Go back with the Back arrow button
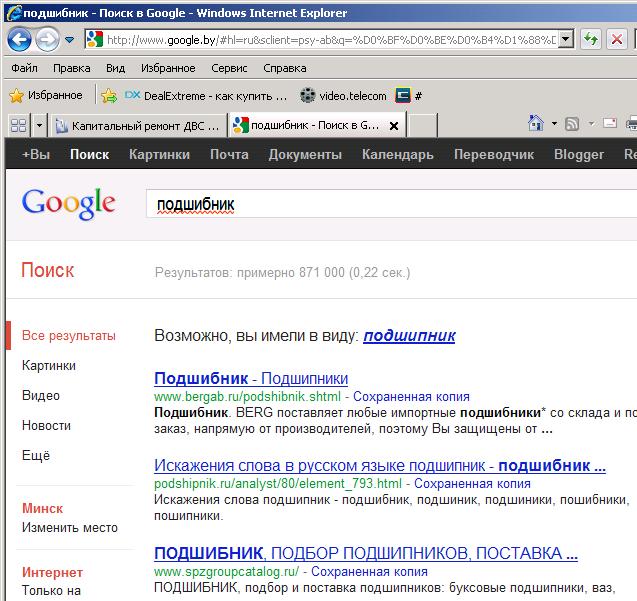The height and width of the screenshot is (601, 637). click(19, 39)
